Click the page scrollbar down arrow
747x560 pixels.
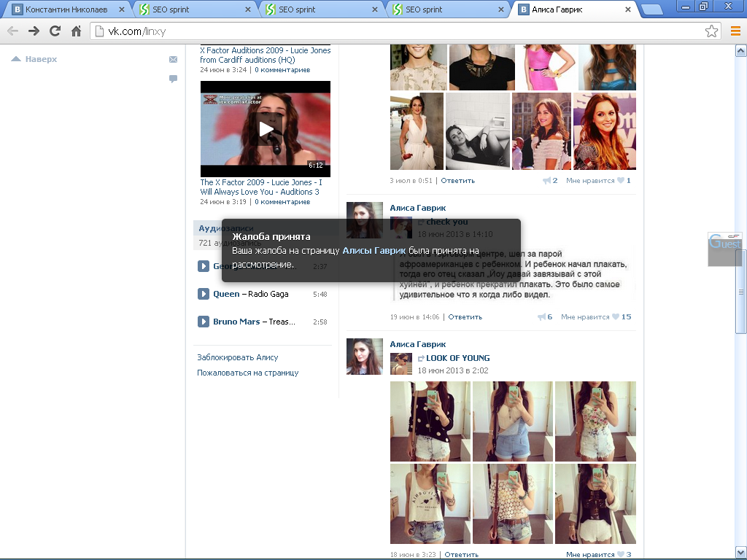point(741,553)
